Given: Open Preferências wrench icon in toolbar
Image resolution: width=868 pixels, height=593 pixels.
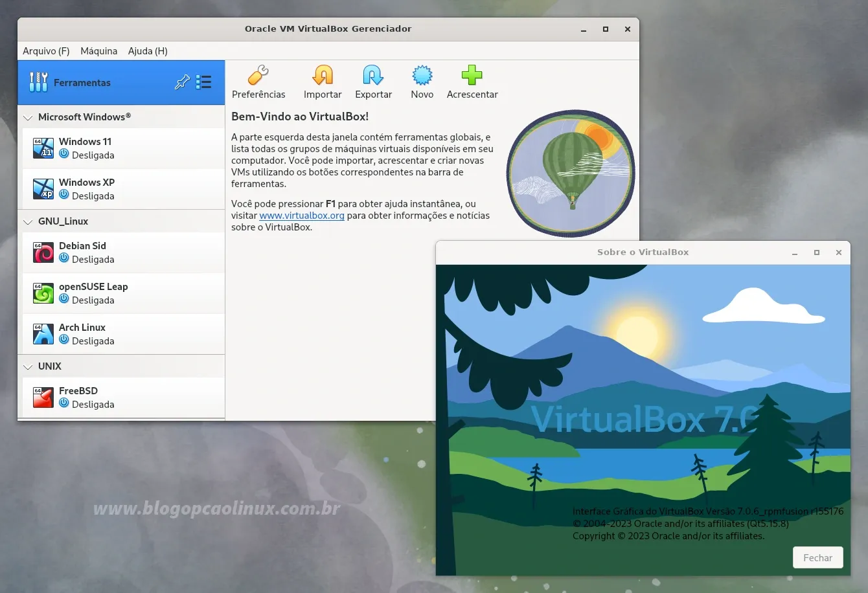Looking at the screenshot, I should pos(258,76).
